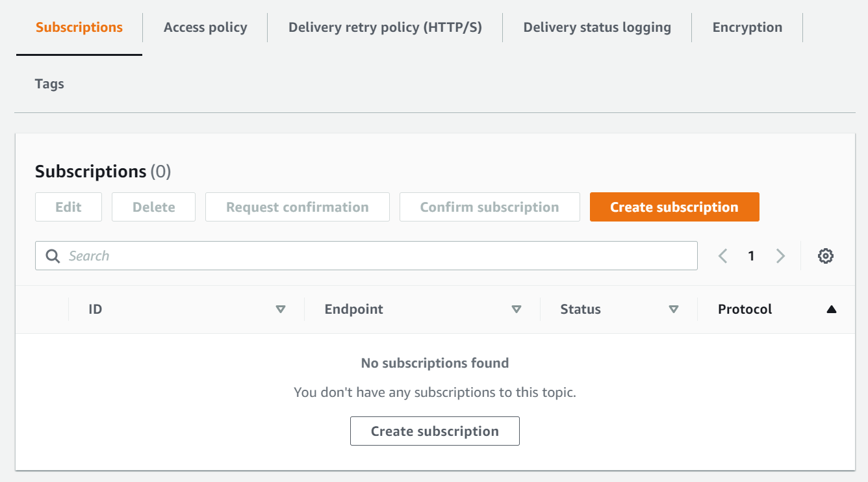868x482 pixels.
Task: Open Delivery retry policy (HTTP/S) tab
Action: [x=385, y=27]
